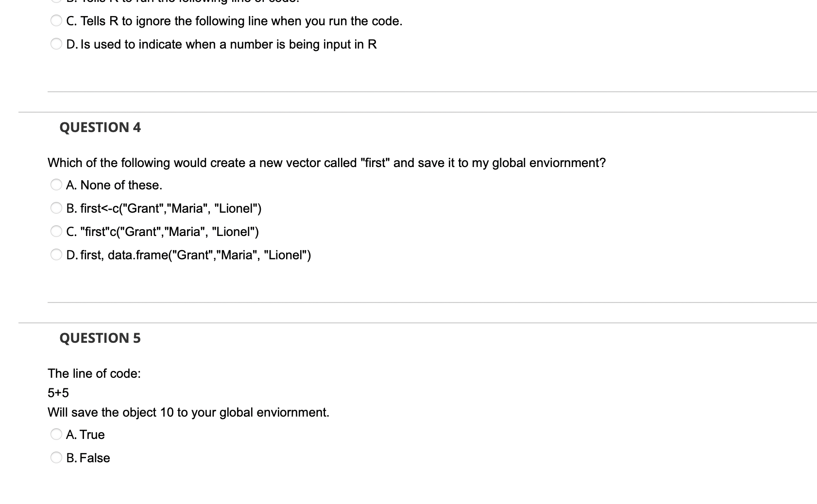Click the question text about vector called "first"
Viewport: 817px width, 504px height.
click(x=326, y=163)
